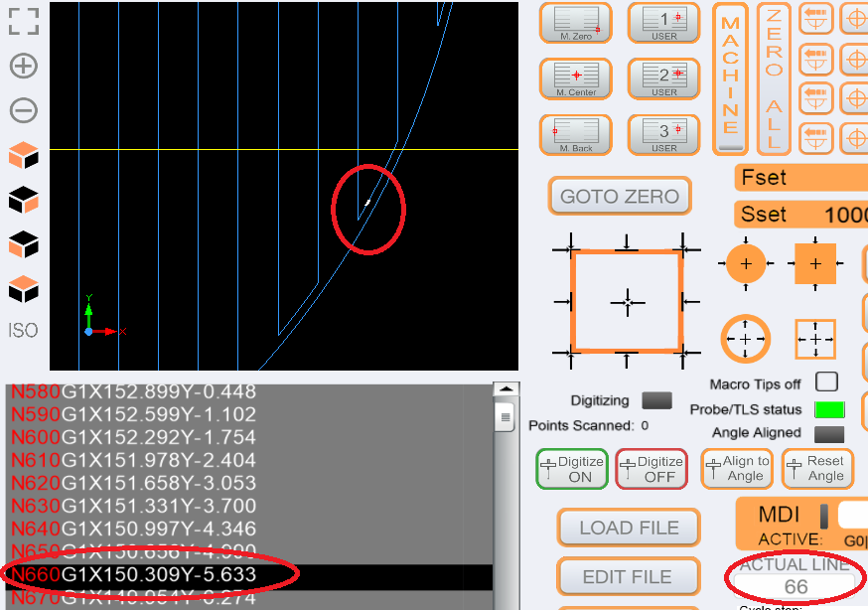Probe top-right corner of square workpiece
This screenshot has width=868, height=610.
point(683,249)
